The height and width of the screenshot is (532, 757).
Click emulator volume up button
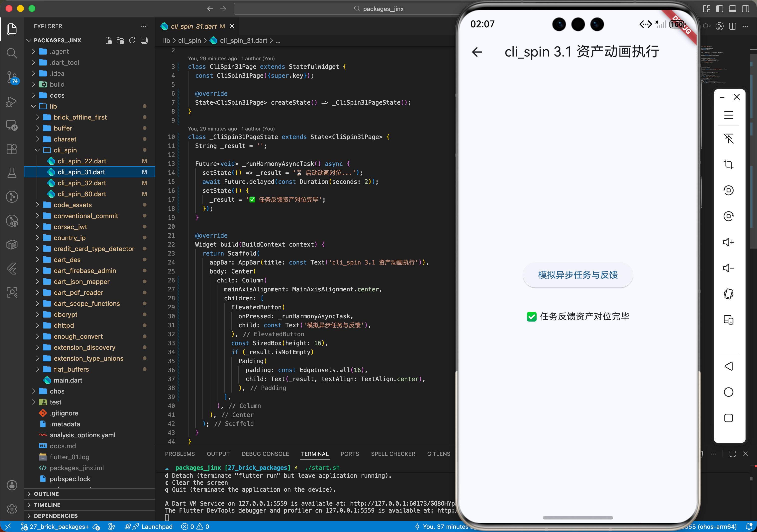728,242
